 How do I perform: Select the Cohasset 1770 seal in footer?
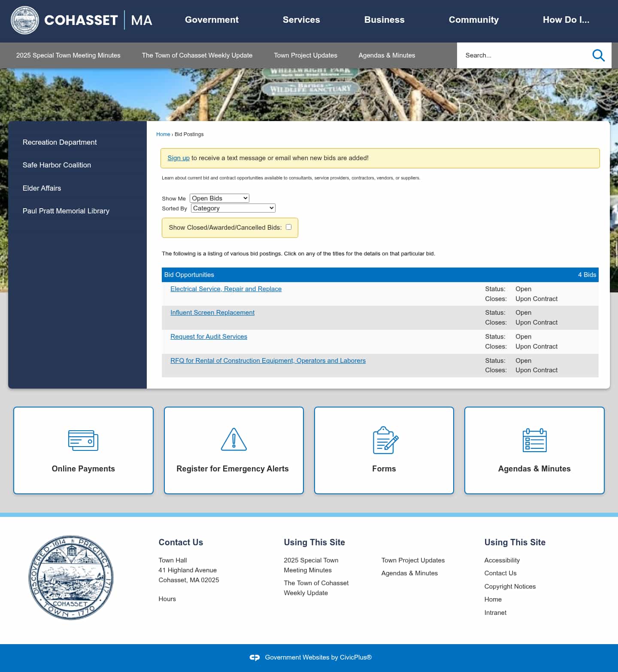pyautogui.click(x=71, y=577)
